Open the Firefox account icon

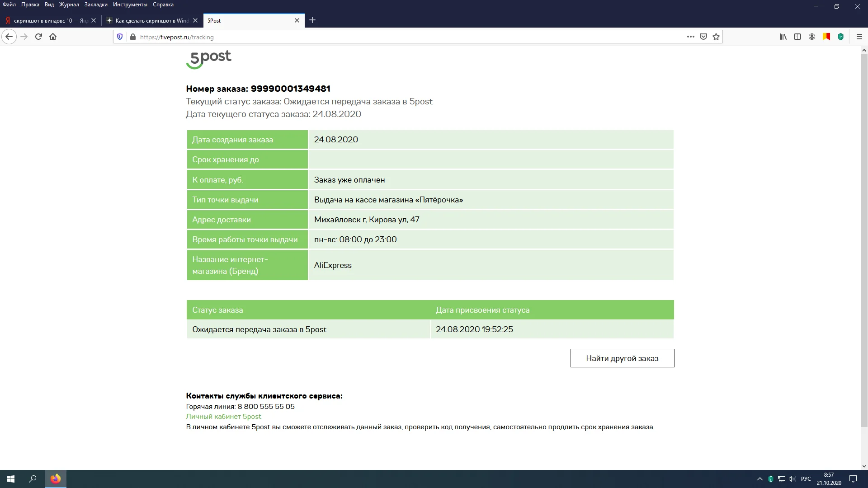[x=812, y=37]
